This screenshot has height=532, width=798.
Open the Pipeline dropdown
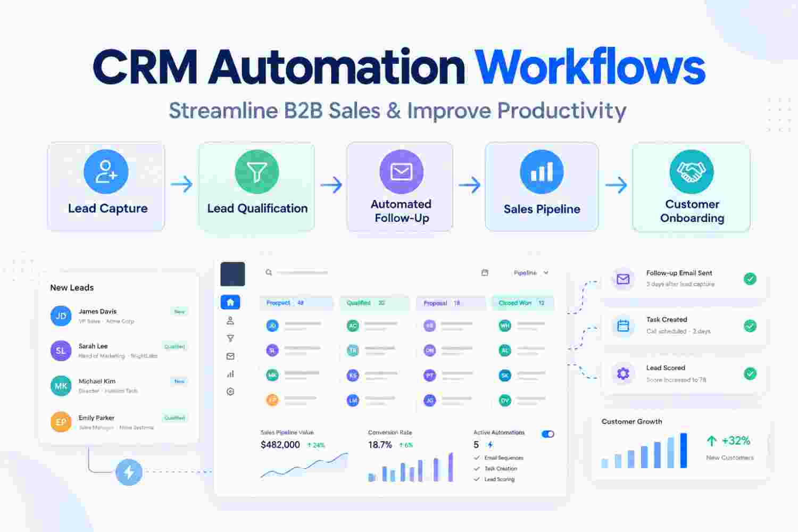[x=531, y=272]
